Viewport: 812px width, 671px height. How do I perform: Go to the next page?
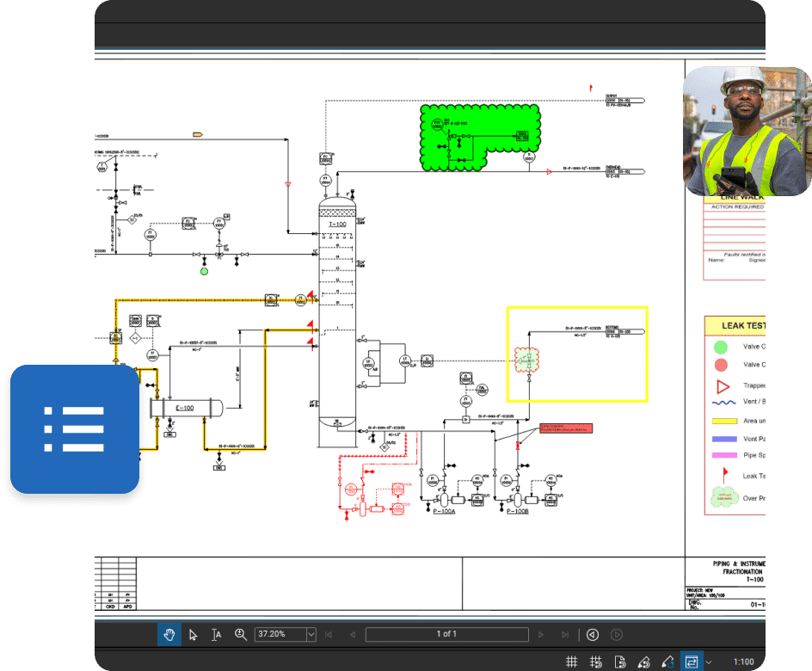click(541, 635)
